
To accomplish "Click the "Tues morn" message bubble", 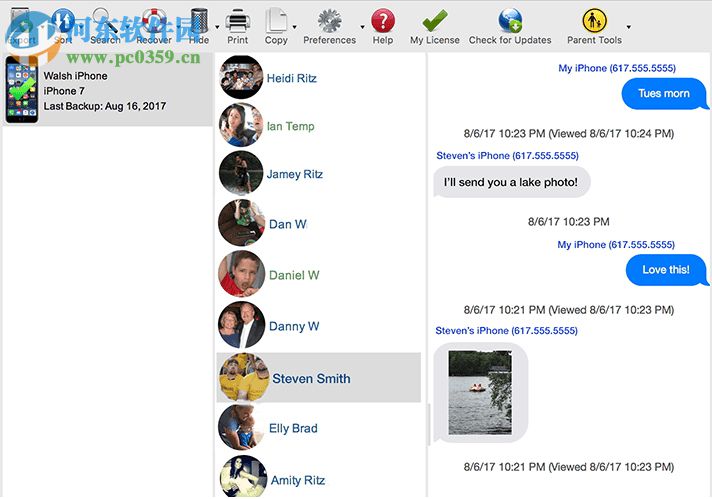I will coord(663,94).
